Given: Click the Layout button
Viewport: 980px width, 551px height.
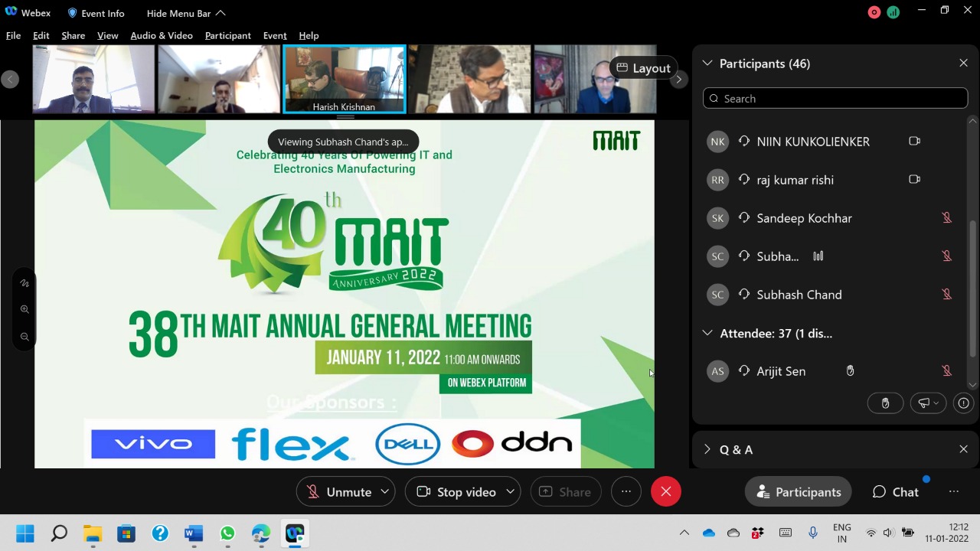Looking at the screenshot, I should tap(643, 68).
